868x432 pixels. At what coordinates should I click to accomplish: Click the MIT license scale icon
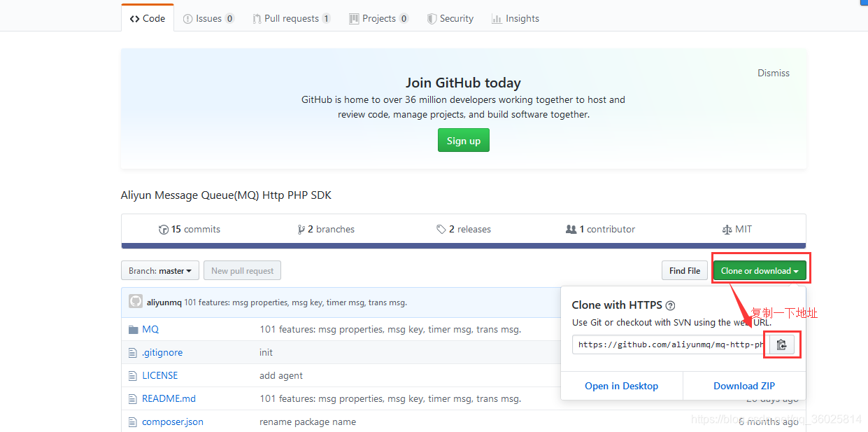(727, 229)
